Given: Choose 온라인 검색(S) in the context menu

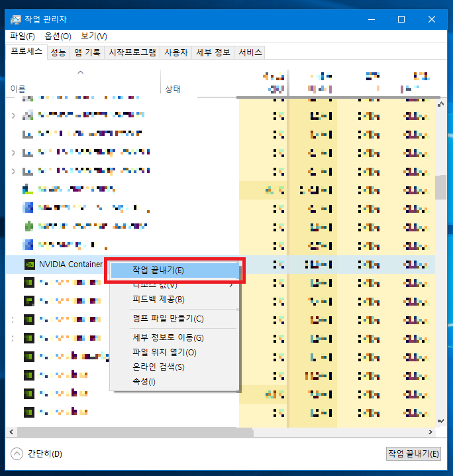Looking at the screenshot, I should (175, 367).
